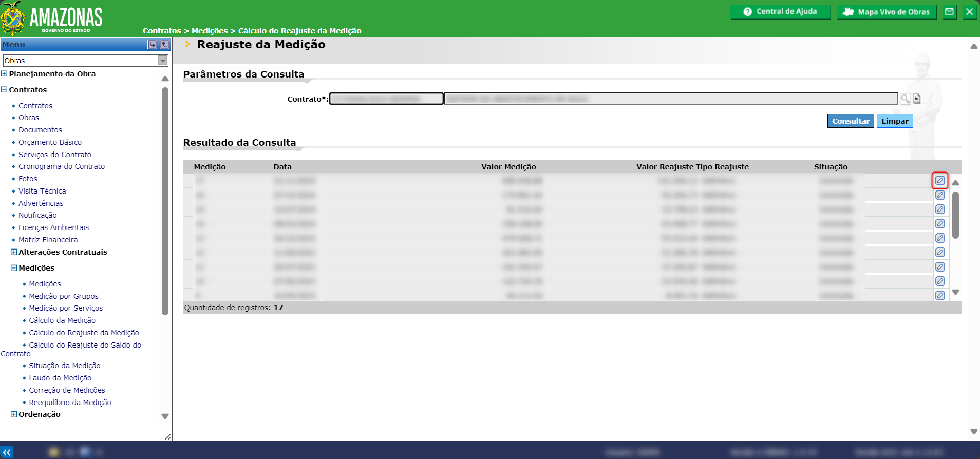This screenshot has height=459, width=980.
Task: Open Cálculo do Reajuste da Medição link
Action: [84, 333]
